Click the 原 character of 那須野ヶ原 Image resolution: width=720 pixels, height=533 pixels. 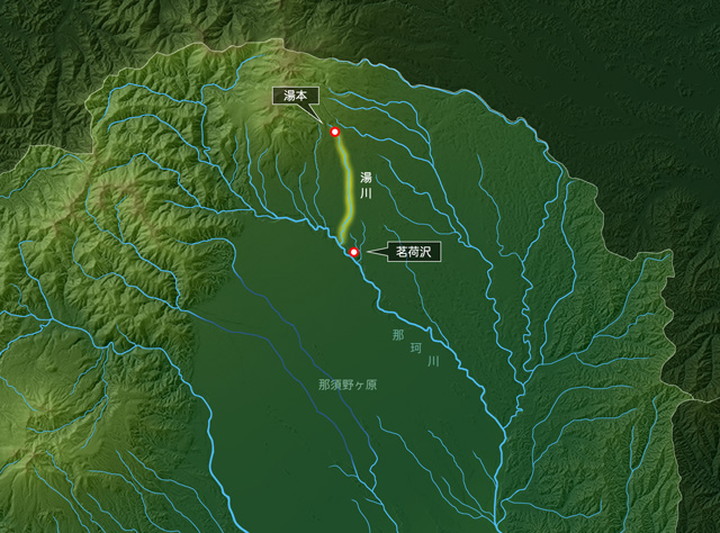pos(371,385)
